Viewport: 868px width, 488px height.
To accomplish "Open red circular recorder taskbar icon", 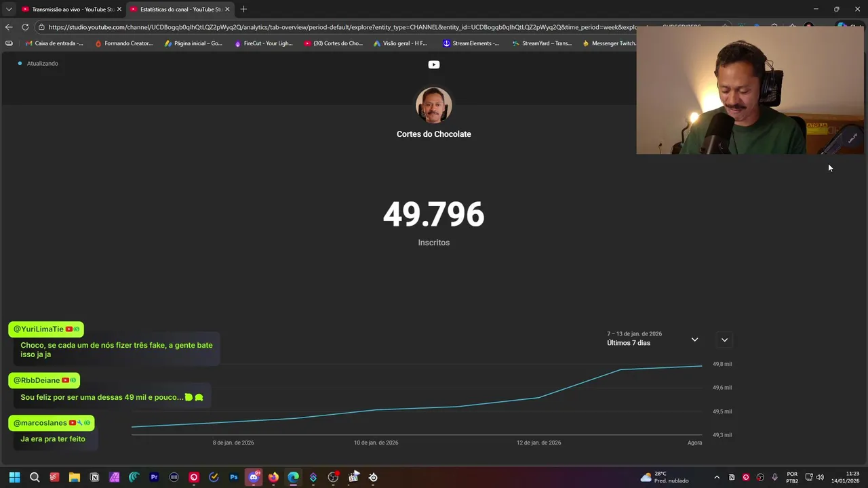I will (x=194, y=477).
